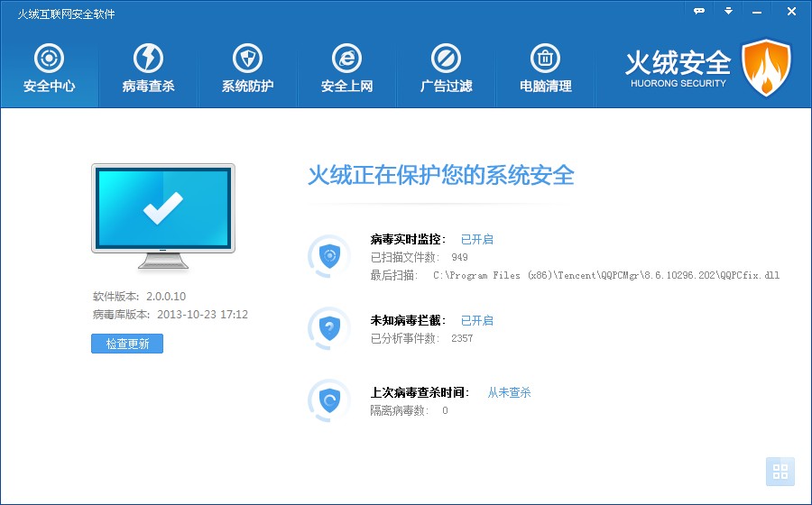Click the 病毒实时监控 shield status icon

[329, 256]
